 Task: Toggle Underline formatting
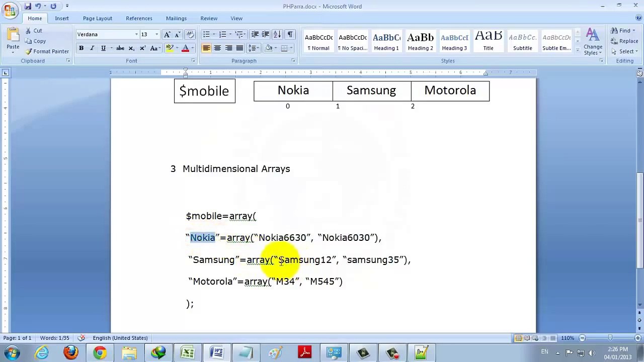pyautogui.click(x=103, y=48)
